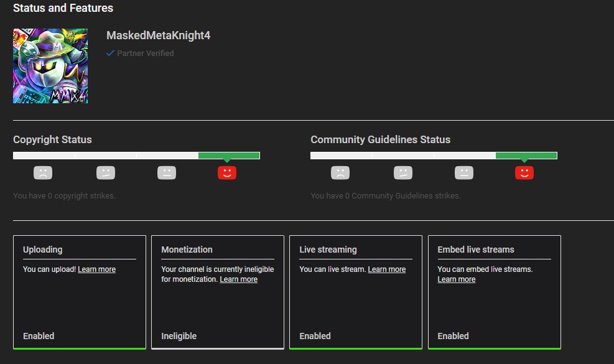Click 'You have 0 copyright strikes.' text
Viewport: 614px width, 364px height.
[x=64, y=195]
